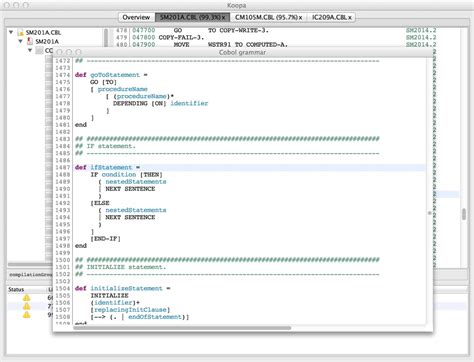Click the Cobol grammar window title bar
Viewport: 474px width, 362px height.
[242, 52]
